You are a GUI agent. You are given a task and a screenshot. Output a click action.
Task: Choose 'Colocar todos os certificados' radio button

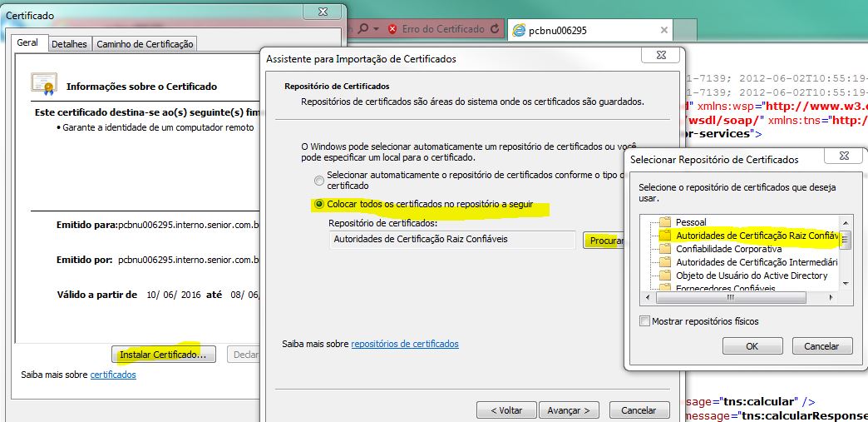tap(319, 204)
